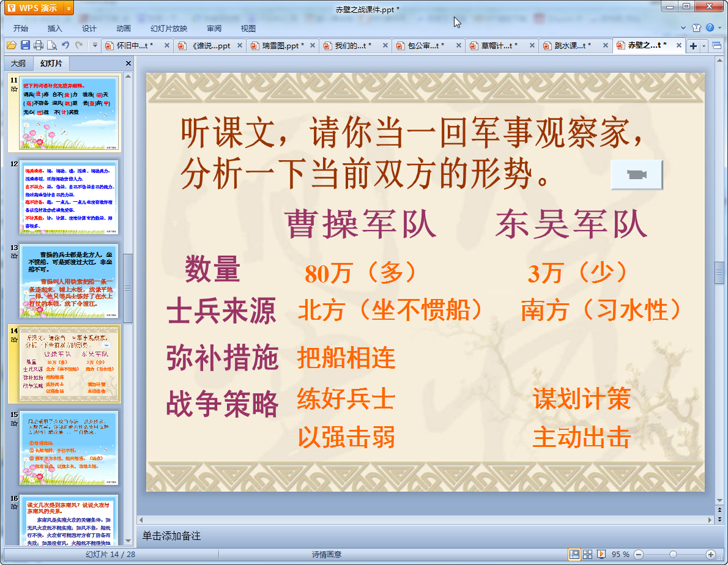The image size is (728, 565).
Task: Switch to the 怀旧中...t document tab
Action: [135, 45]
